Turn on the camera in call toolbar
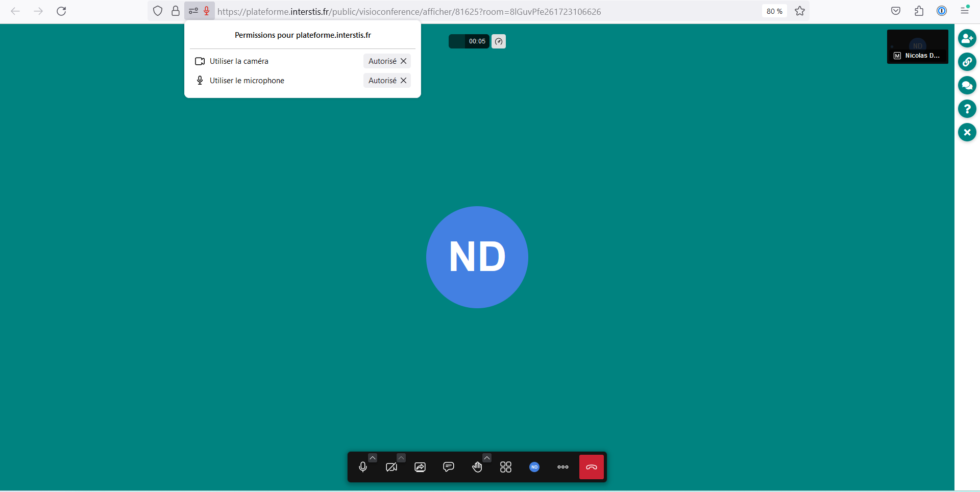The width and height of the screenshot is (980, 492). [391, 467]
